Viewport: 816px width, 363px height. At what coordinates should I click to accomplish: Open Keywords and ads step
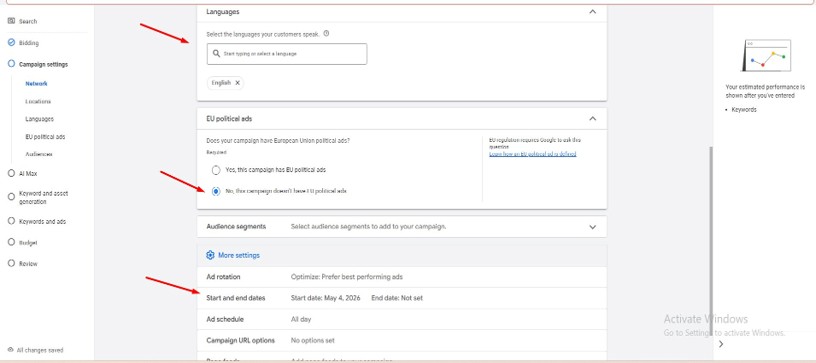point(43,222)
